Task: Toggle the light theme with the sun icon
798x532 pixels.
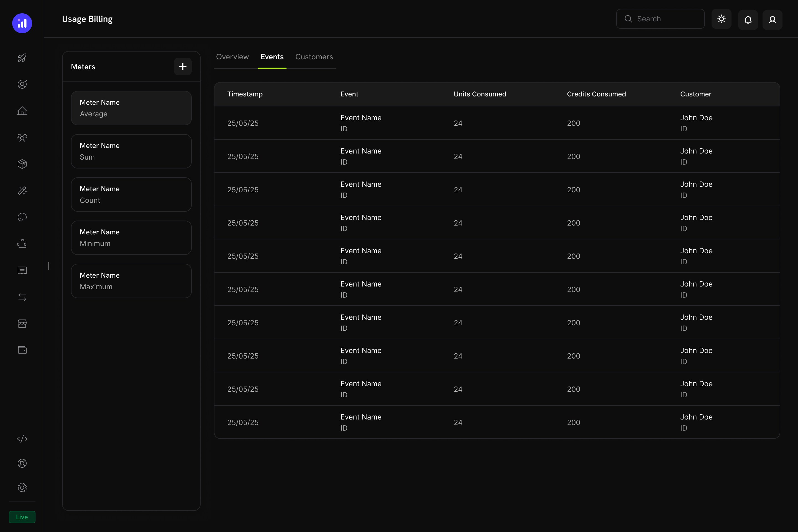Action: point(721,19)
